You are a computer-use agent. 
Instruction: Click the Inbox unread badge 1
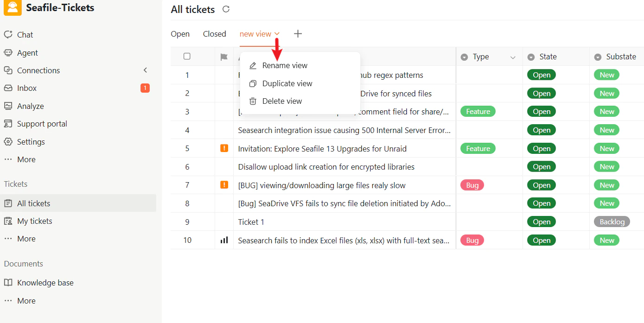[145, 88]
